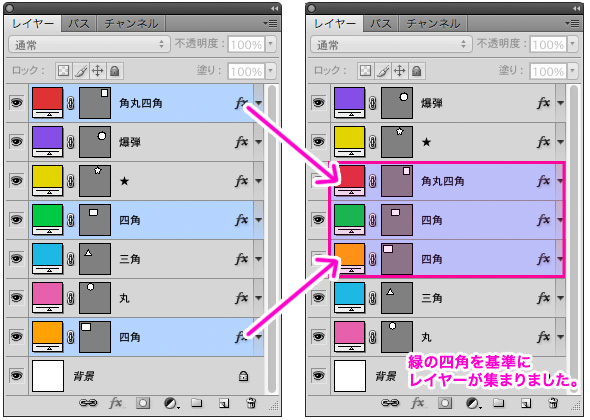590x420 pixels.
Task: Switch to the チャンネル tab in right panel
Action: coord(433,24)
